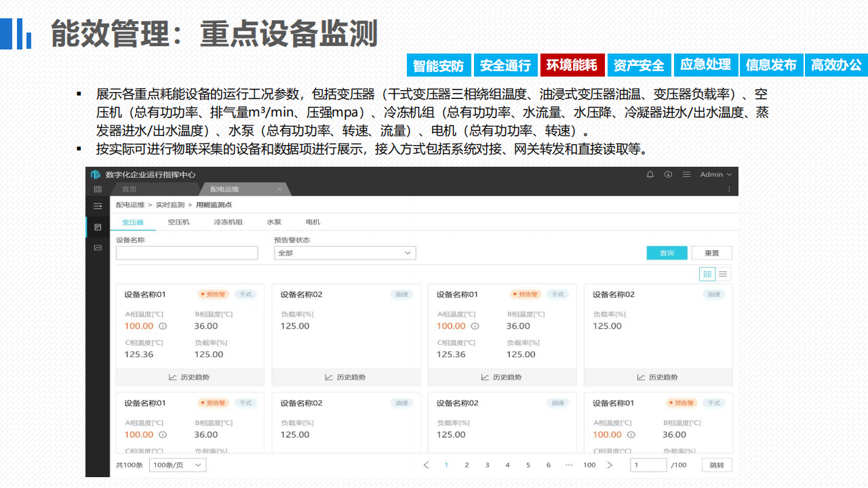The width and height of the screenshot is (868, 488).
Task: Click the 查询 button
Action: 667,253
